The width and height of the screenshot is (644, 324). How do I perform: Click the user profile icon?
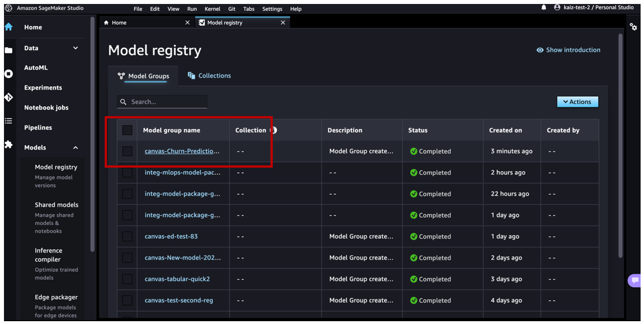point(557,7)
